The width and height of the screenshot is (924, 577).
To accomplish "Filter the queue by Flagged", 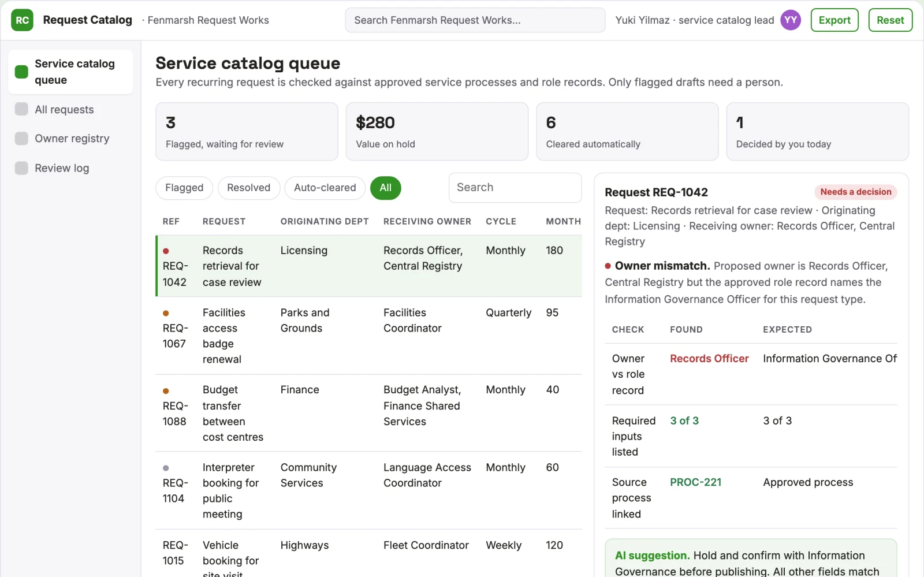I will 184,188.
